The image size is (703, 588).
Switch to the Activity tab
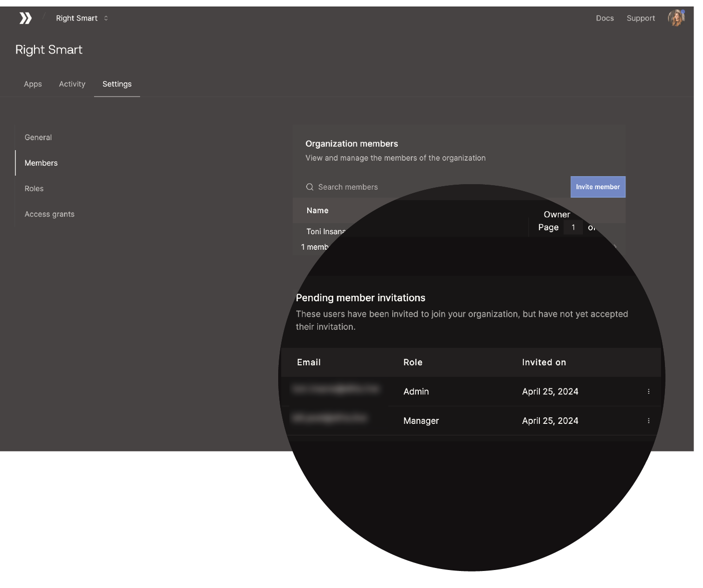72,84
